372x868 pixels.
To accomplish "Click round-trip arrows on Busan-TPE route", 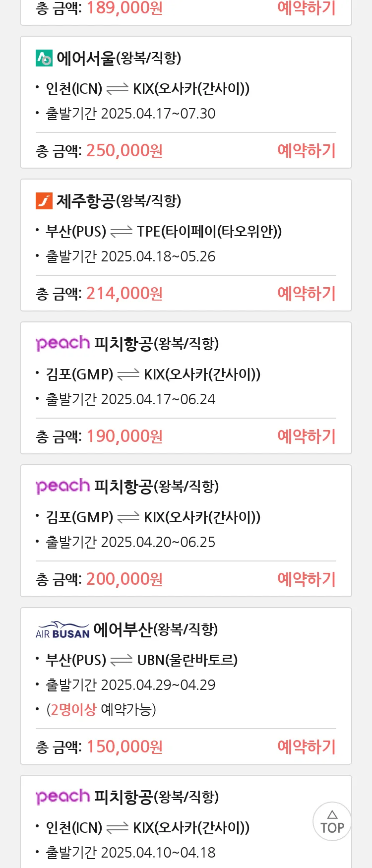I will 122,232.
